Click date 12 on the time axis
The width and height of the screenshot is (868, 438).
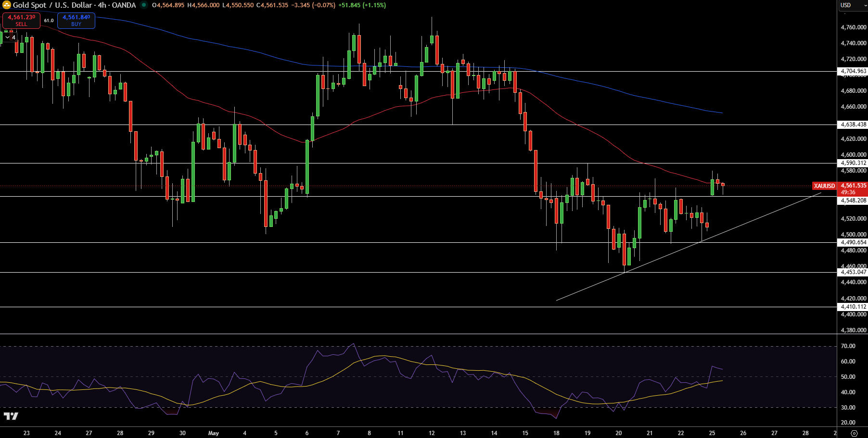click(432, 433)
